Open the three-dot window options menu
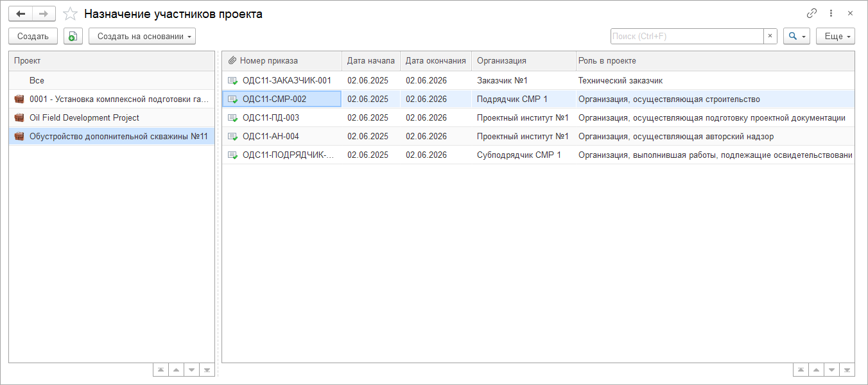The image size is (868, 385). [831, 13]
